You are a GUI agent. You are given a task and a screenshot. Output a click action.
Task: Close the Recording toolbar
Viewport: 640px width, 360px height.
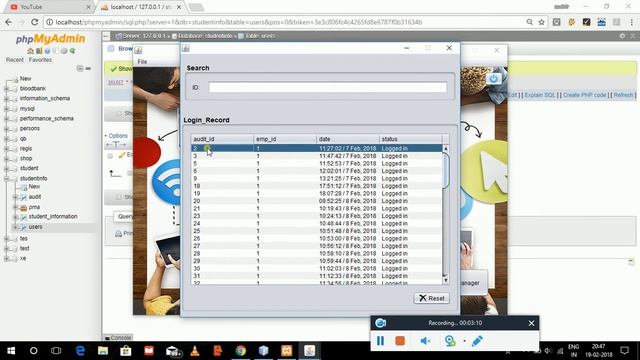531,323
